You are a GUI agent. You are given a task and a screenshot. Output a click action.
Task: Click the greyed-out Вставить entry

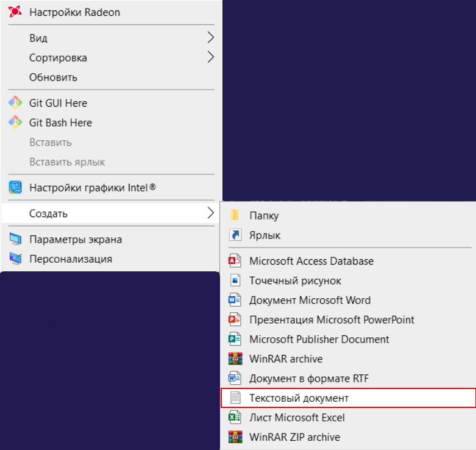tap(110, 142)
